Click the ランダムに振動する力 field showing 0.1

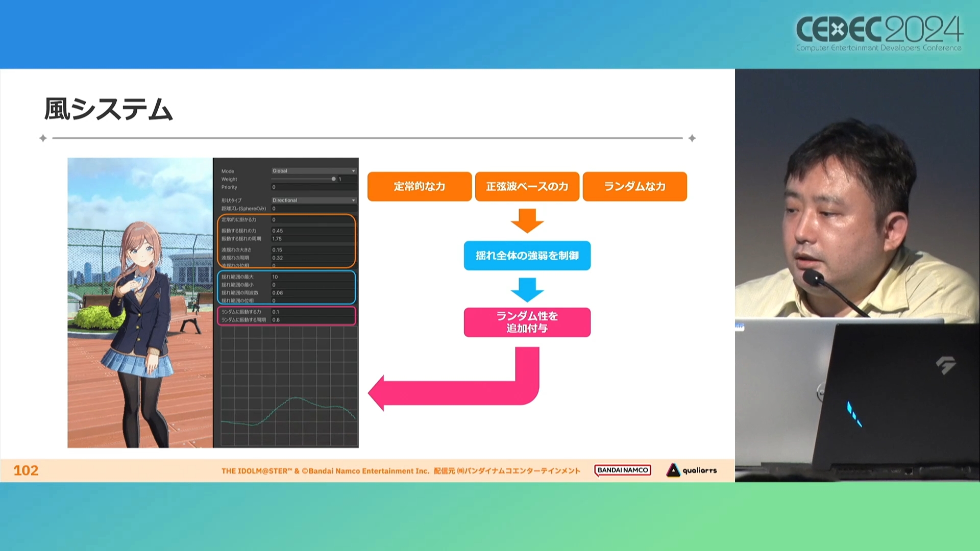click(x=313, y=312)
